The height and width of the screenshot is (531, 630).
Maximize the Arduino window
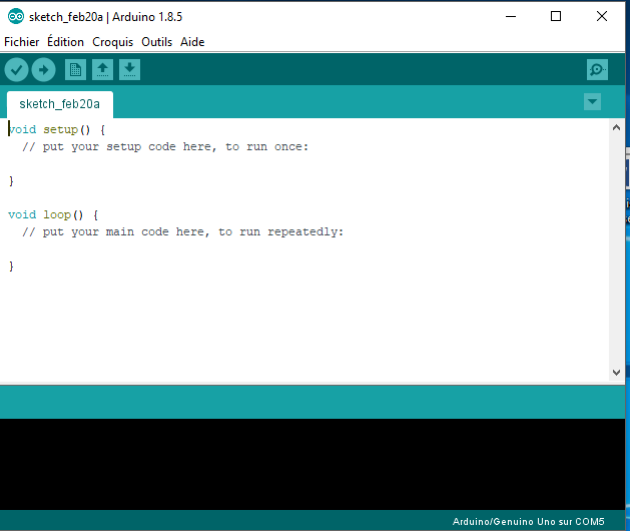coord(556,16)
